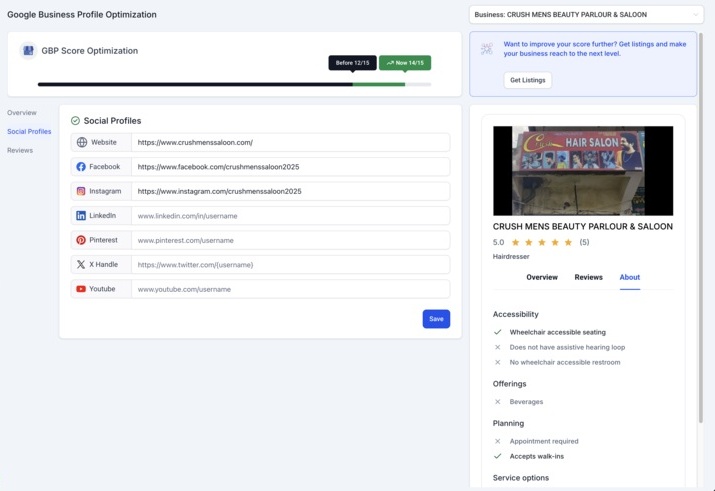Image resolution: width=715 pixels, height=491 pixels.
Task: Open Overview in the left sidebar
Action: point(22,113)
